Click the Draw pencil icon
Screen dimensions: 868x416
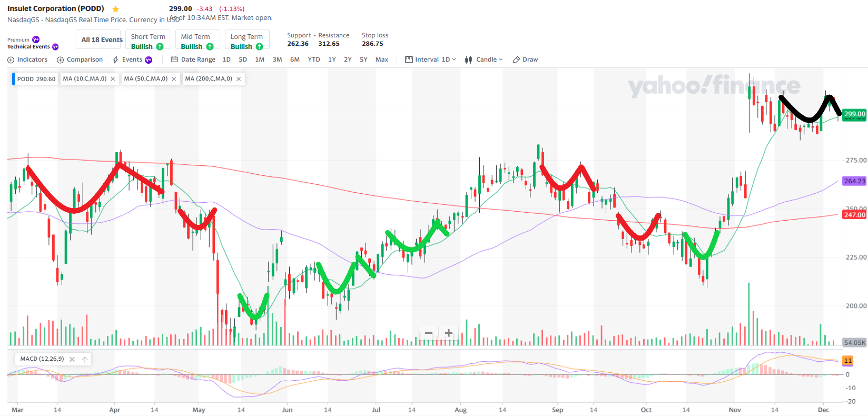[x=516, y=60]
